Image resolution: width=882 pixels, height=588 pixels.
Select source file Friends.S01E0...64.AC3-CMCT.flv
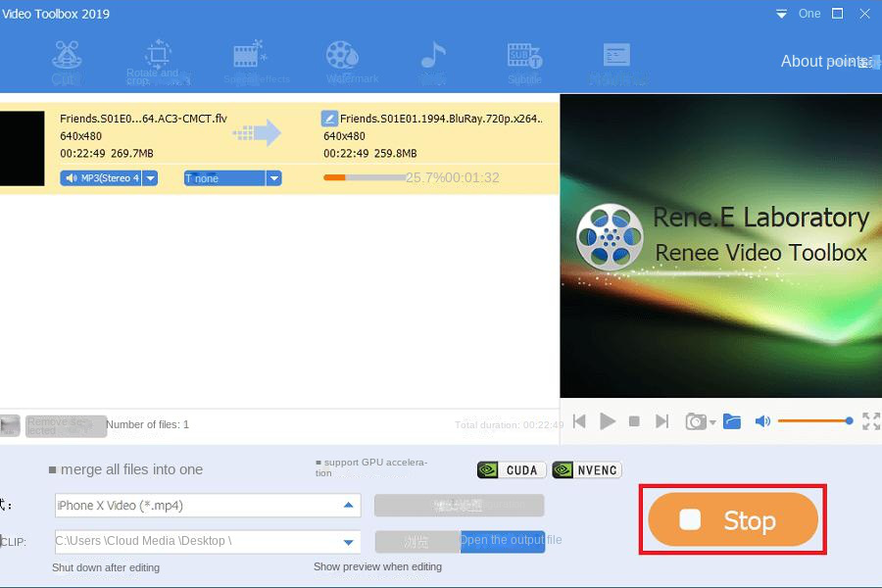[143, 119]
